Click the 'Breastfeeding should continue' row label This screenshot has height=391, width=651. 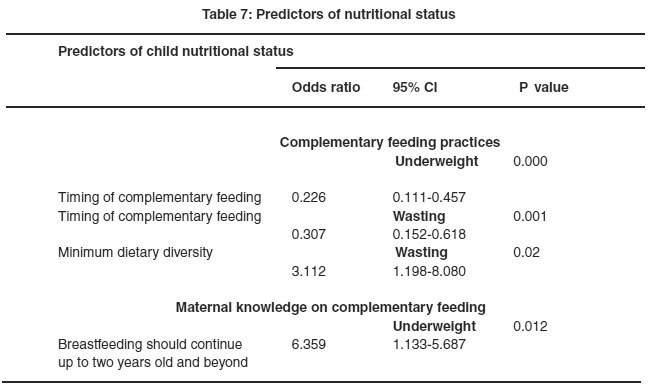pos(150,344)
